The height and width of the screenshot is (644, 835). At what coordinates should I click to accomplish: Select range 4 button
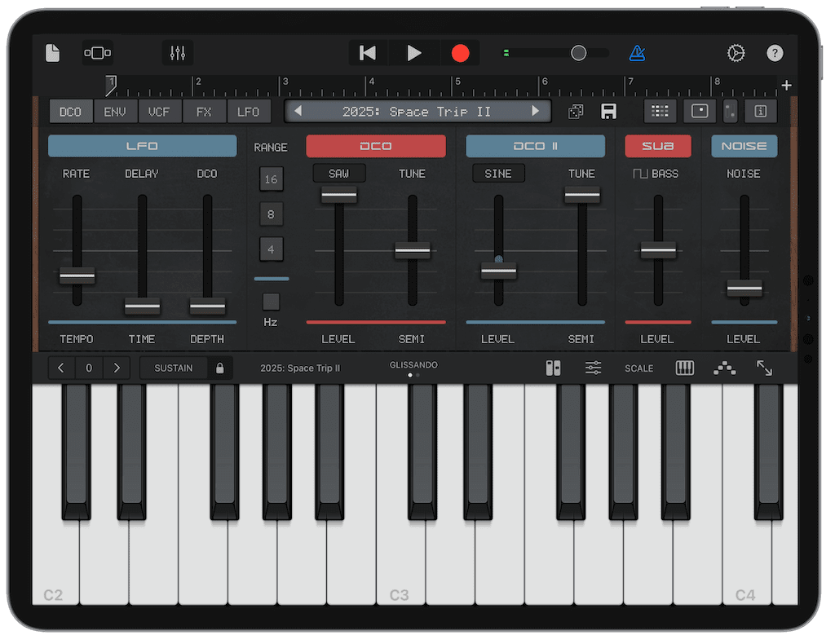tap(271, 249)
